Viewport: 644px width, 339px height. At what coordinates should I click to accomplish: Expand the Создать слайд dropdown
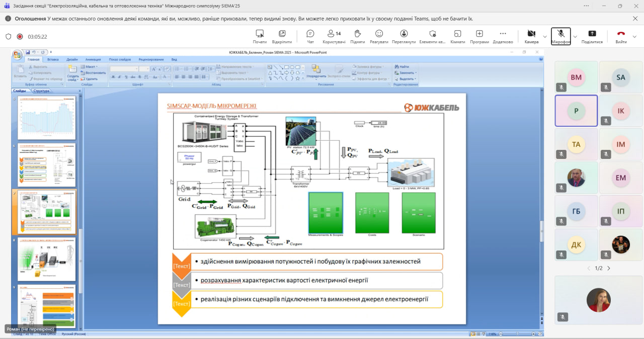click(x=73, y=78)
